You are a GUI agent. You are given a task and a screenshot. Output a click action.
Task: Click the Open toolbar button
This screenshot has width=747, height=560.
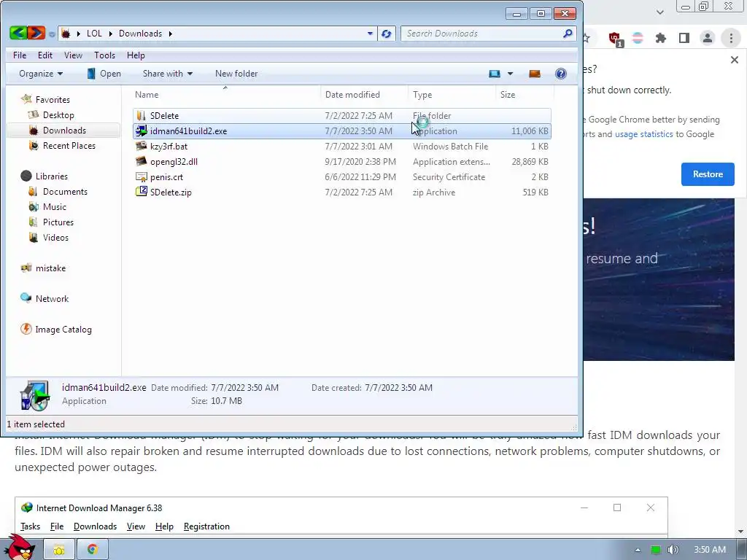[104, 74]
